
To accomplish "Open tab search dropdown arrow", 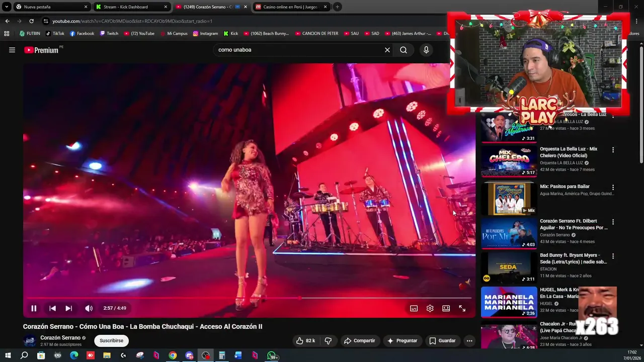I will (x=7, y=7).
